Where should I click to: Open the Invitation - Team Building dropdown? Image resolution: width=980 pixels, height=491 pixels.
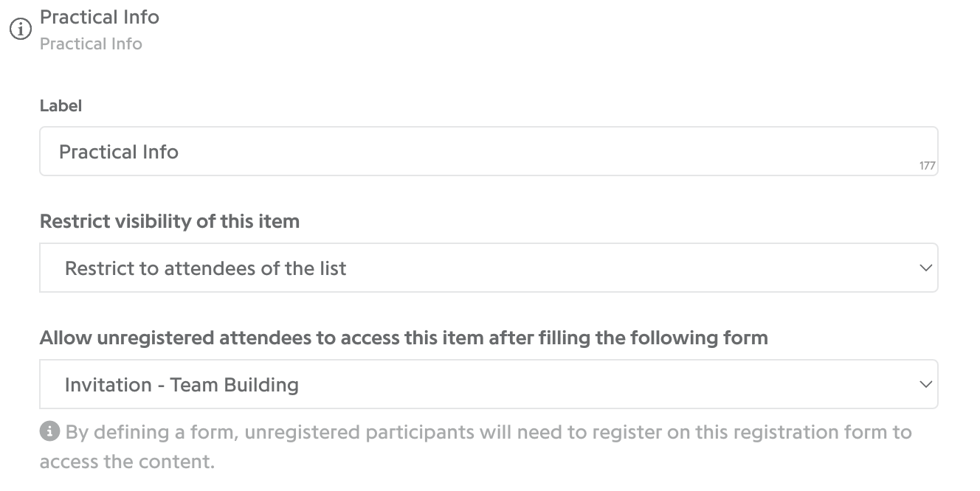coord(489,384)
